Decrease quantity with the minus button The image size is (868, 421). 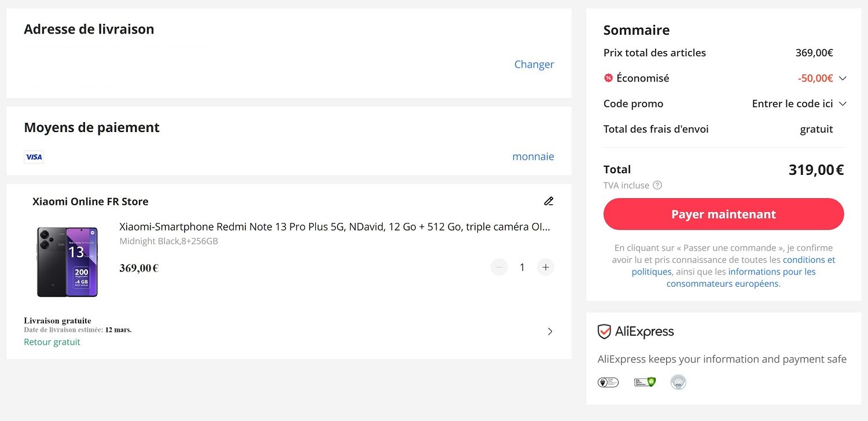(x=499, y=267)
